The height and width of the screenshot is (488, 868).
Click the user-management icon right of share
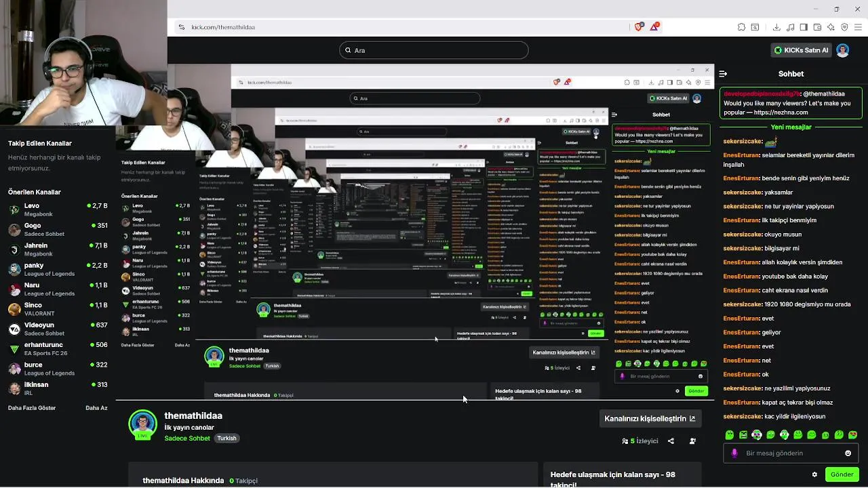(692, 441)
